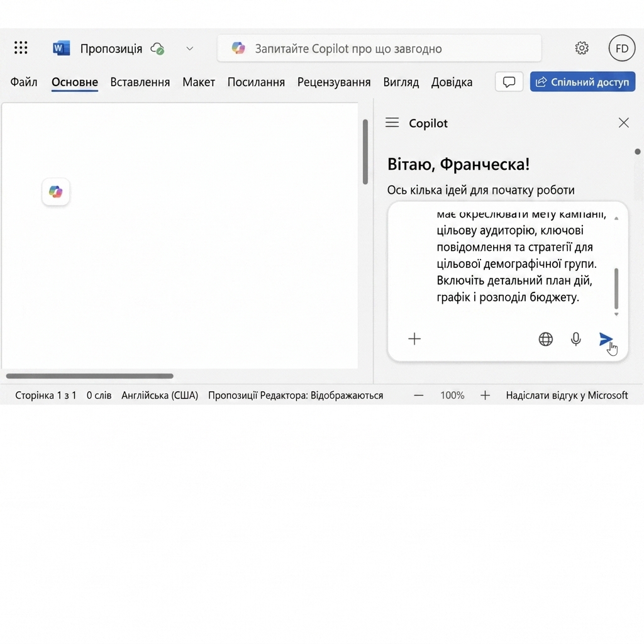Image resolution: width=644 pixels, height=644 pixels.
Task: Zoom in with the plus button
Action: (485, 396)
